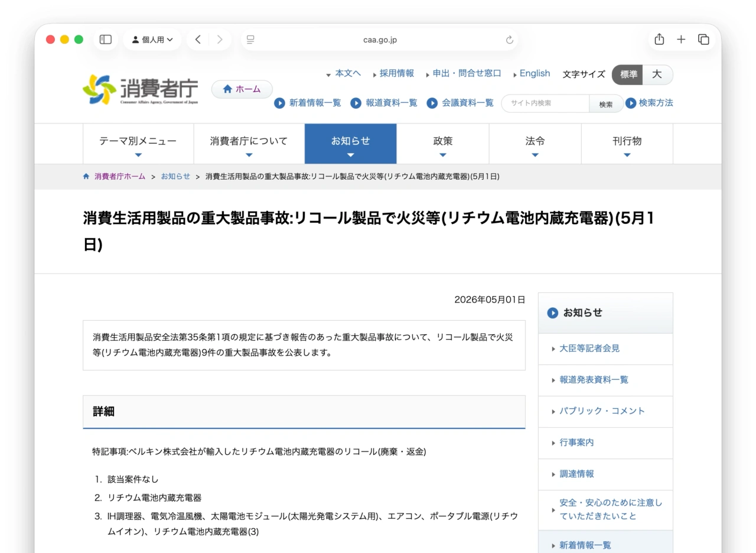Go back with the back arrow
Image resolution: width=756 pixels, height=553 pixels.
198,40
